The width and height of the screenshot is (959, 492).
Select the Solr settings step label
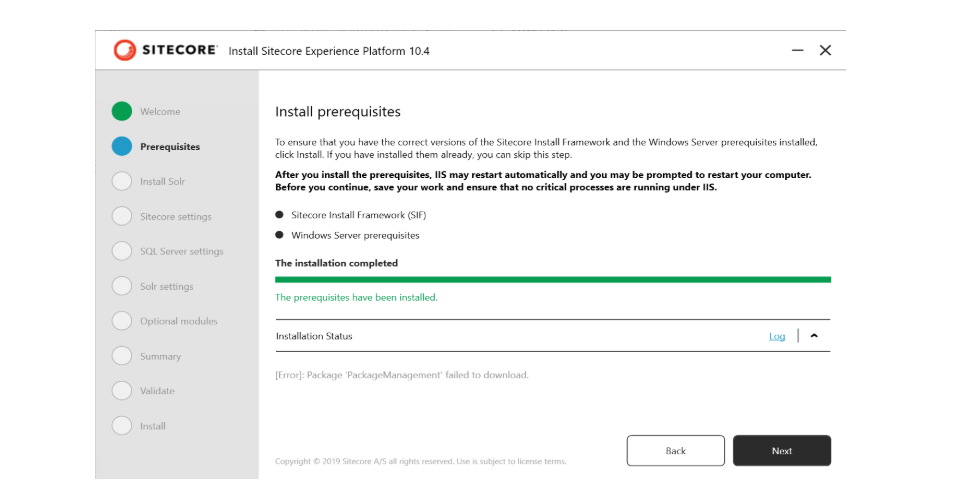pyautogui.click(x=166, y=286)
